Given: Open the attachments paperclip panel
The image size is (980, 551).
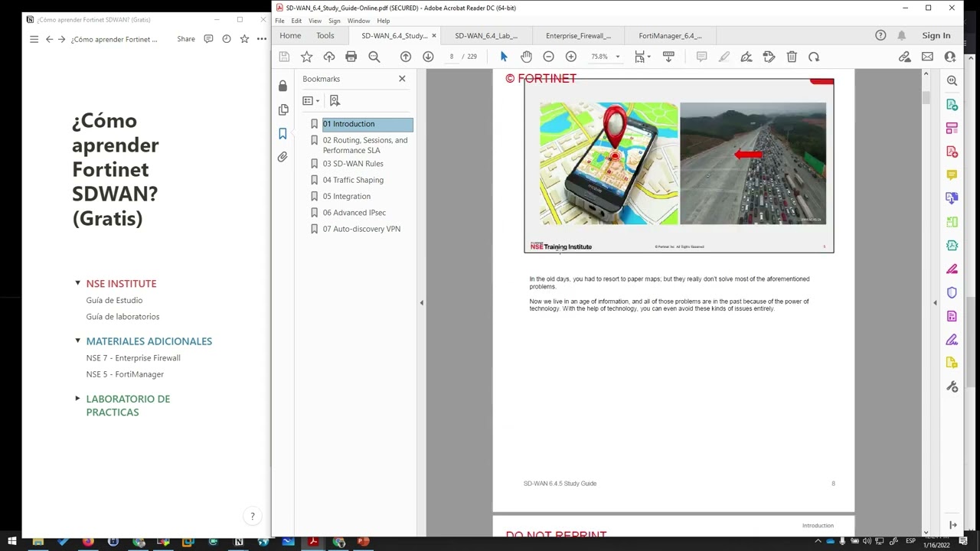Looking at the screenshot, I should (x=283, y=157).
